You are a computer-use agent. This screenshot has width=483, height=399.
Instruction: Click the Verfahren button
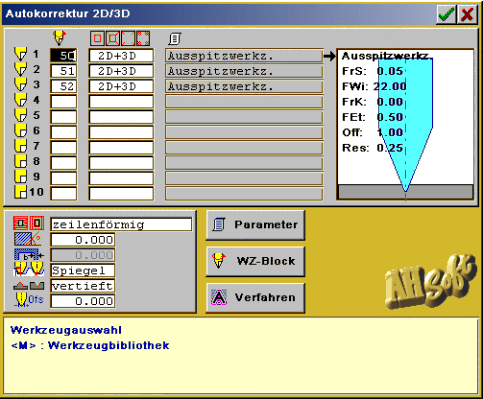pyautogui.click(x=255, y=297)
